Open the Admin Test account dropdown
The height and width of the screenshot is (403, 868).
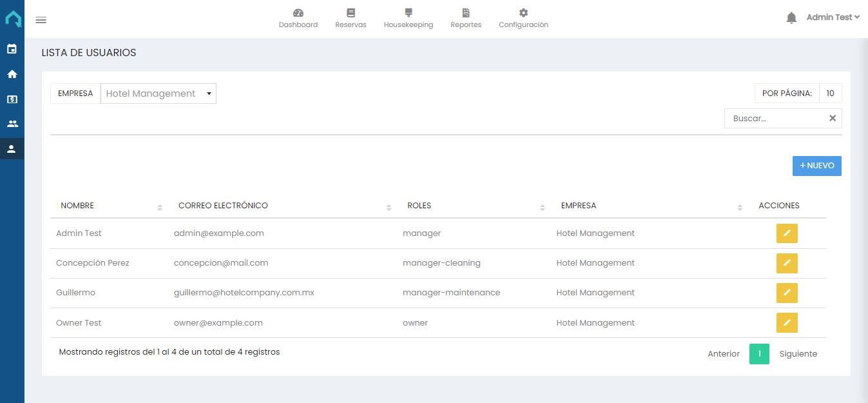click(832, 17)
